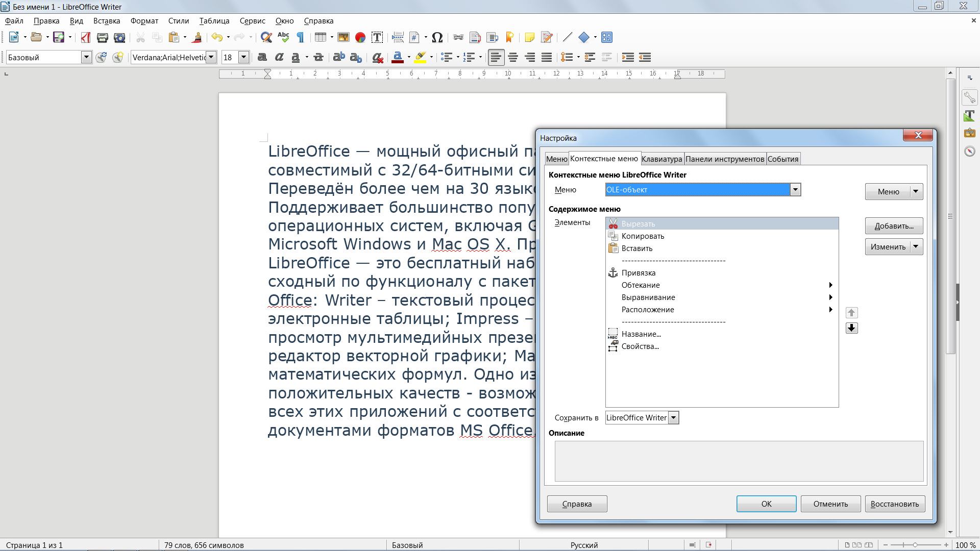
Task: Click the Отменить button
Action: (x=830, y=504)
